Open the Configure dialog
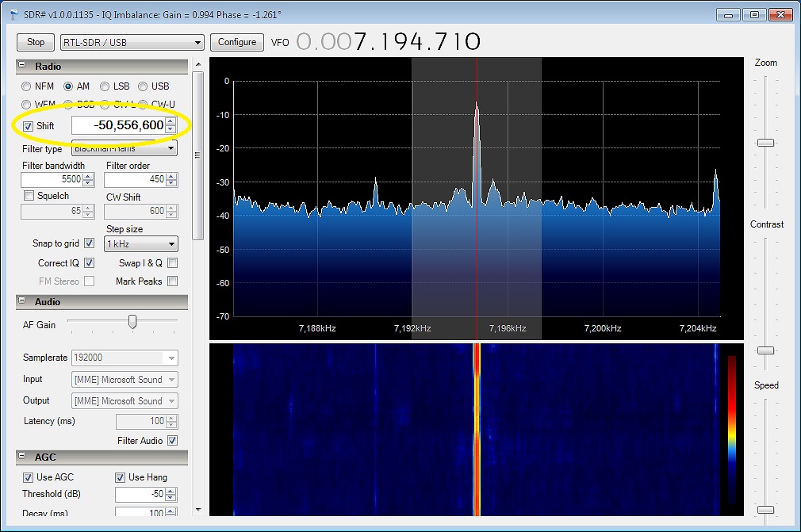This screenshot has height=532, width=801. pos(236,42)
